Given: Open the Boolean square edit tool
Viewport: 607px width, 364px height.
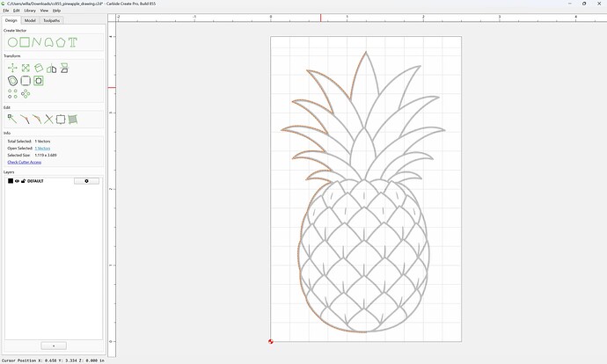Looking at the screenshot, I should click(61, 120).
